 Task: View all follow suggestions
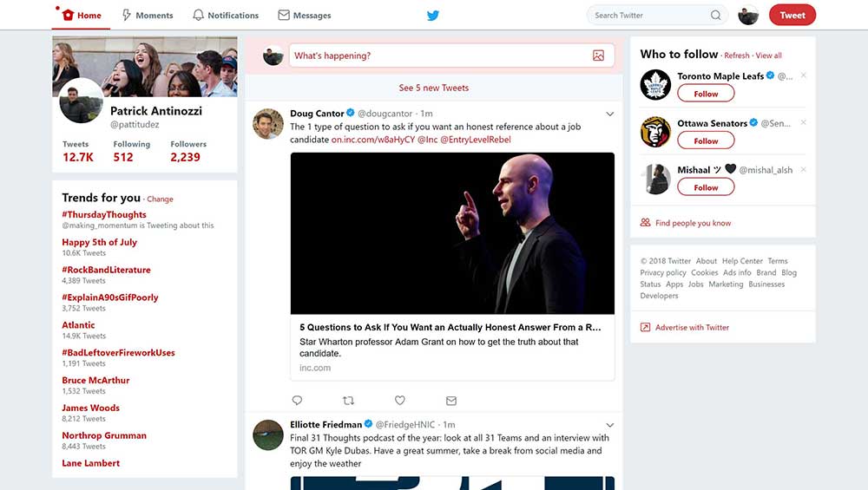click(768, 56)
